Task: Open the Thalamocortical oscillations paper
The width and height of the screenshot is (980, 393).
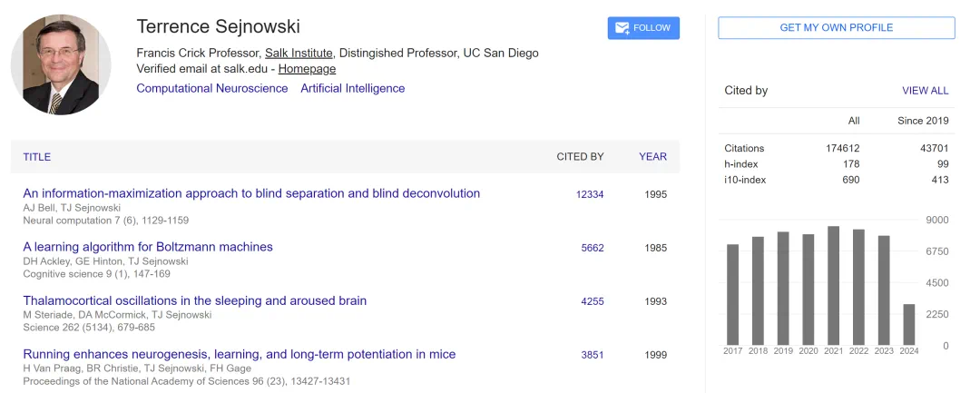Action: coord(195,300)
